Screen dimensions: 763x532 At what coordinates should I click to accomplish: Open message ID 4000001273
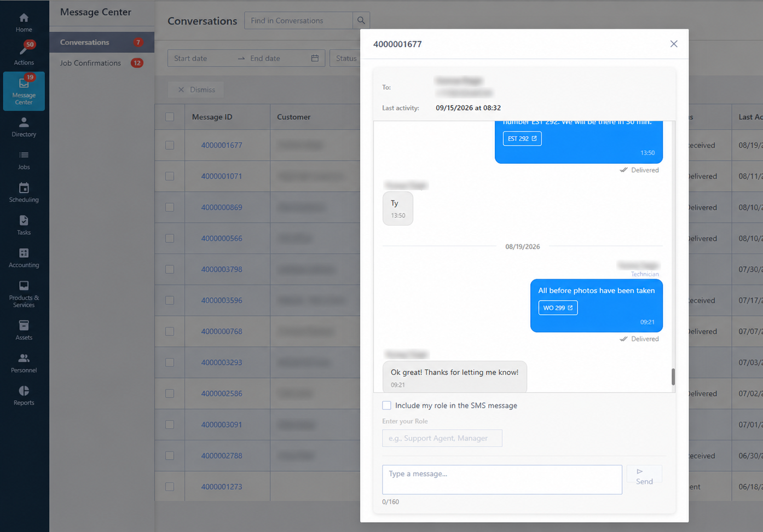222,487
